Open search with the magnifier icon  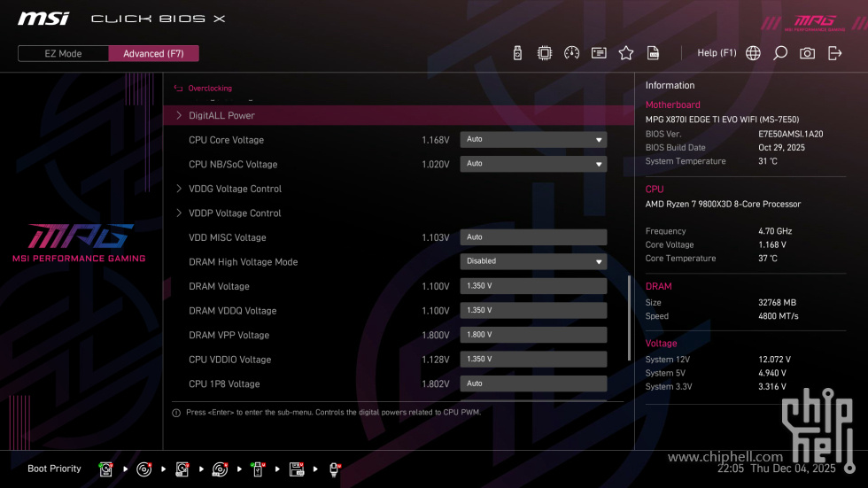(x=780, y=53)
